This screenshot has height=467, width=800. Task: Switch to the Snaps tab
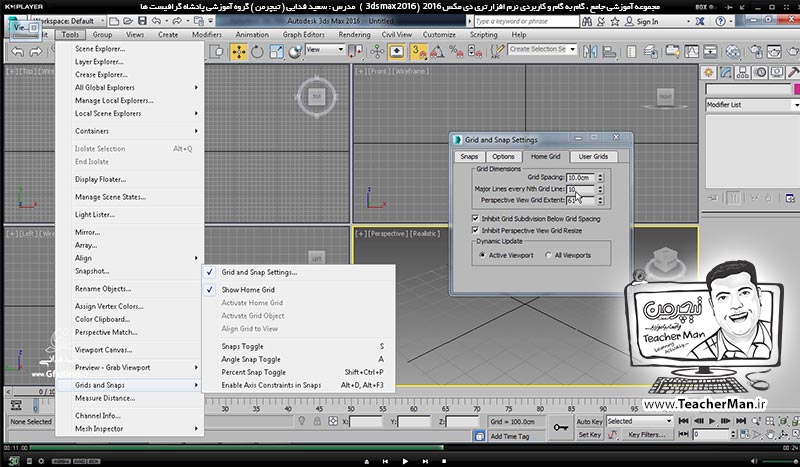click(x=469, y=157)
